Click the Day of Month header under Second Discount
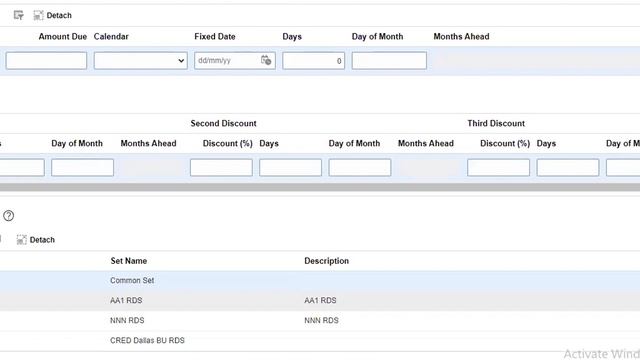 click(354, 143)
